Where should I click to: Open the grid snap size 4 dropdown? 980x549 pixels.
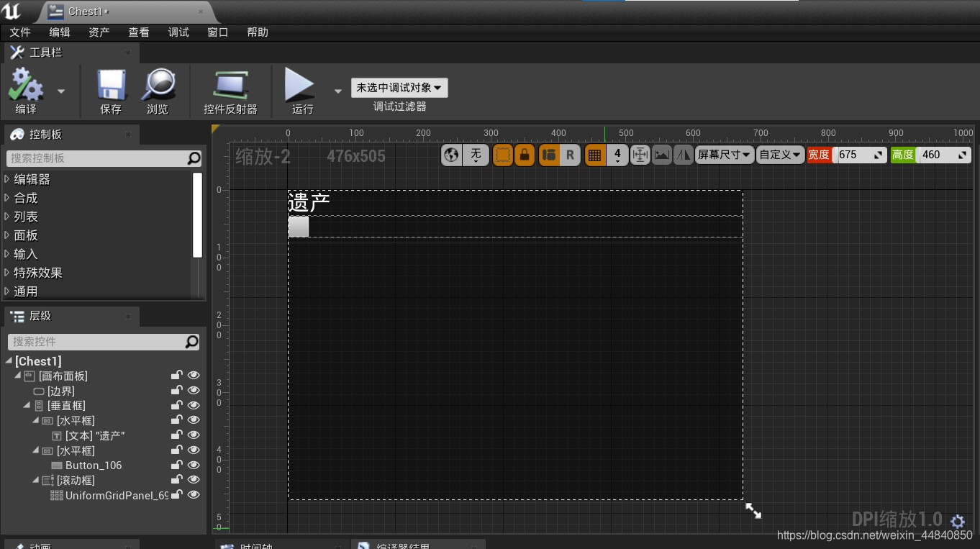[617, 155]
